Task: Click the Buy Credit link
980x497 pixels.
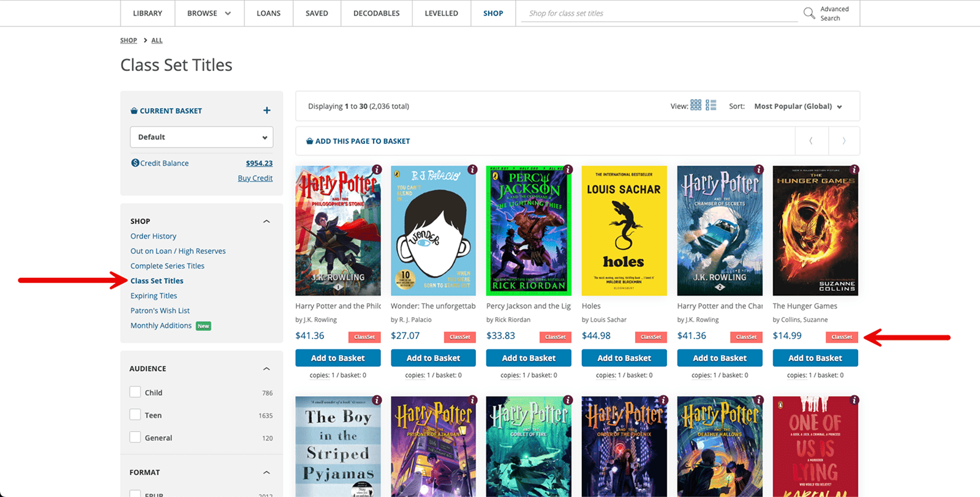Action: [255, 178]
